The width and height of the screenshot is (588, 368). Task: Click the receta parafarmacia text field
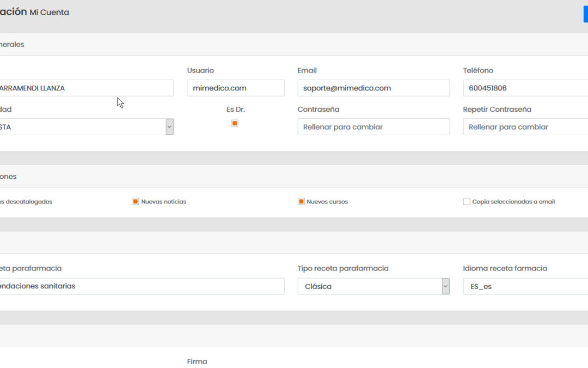coord(142,286)
